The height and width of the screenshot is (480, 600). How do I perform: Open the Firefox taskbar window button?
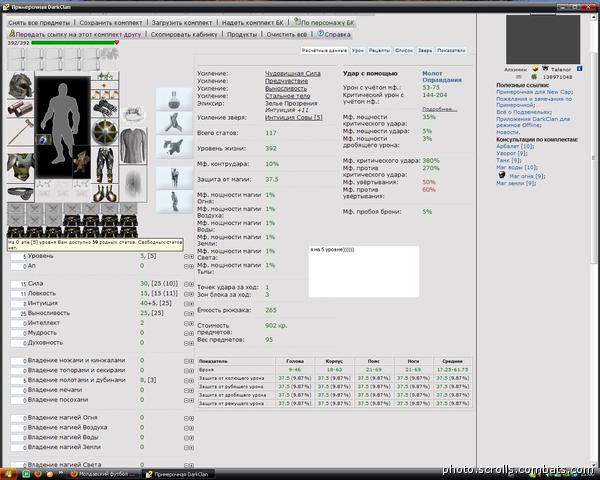[105, 474]
